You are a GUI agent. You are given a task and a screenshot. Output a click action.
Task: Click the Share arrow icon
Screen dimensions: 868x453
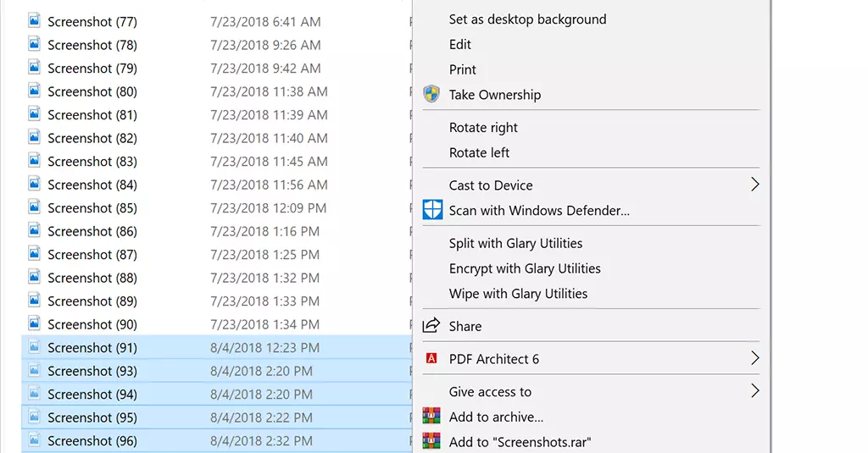431,326
